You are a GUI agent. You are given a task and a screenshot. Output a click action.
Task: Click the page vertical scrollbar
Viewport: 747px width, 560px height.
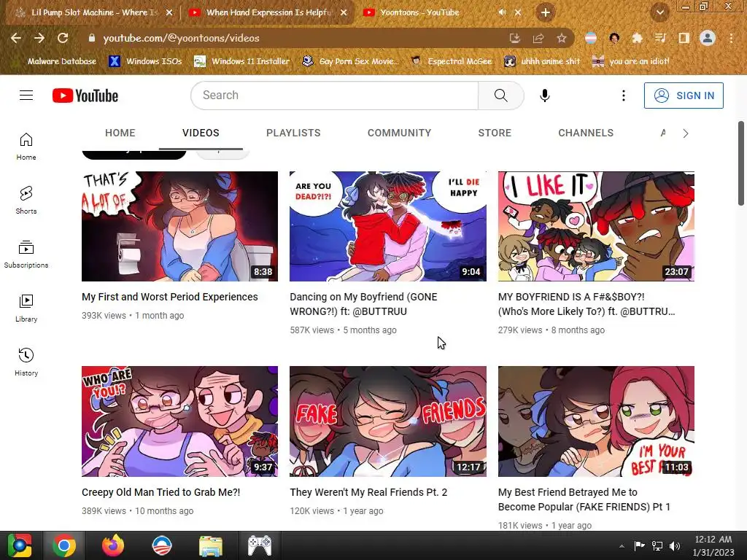pos(741,163)
